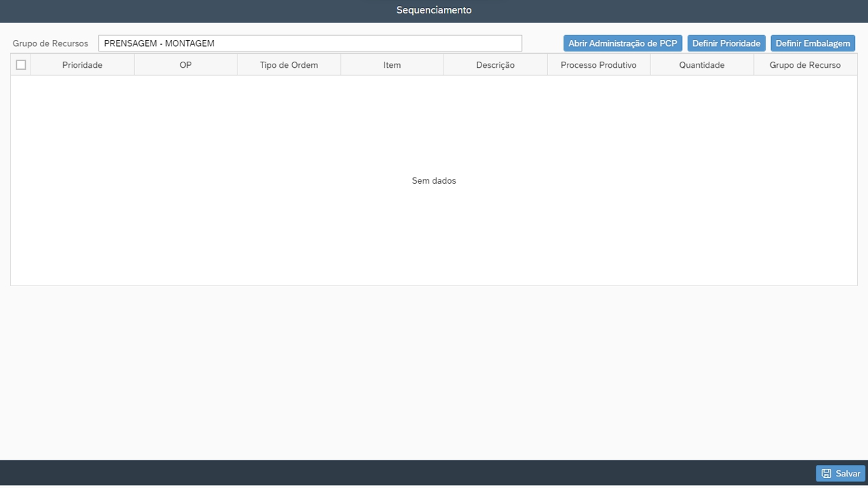This screenshot has width=868, height=488.
Task: Click the Definir Embalagem button
Action: (812, 43)
